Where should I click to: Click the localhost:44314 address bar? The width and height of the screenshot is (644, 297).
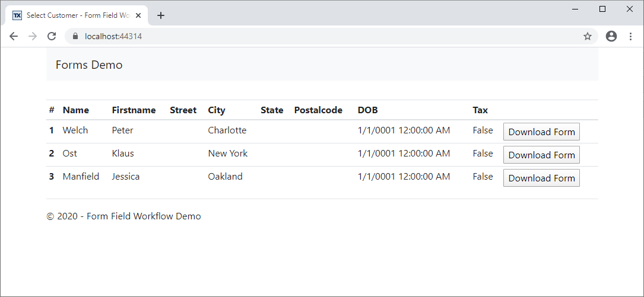pos(331,36)
